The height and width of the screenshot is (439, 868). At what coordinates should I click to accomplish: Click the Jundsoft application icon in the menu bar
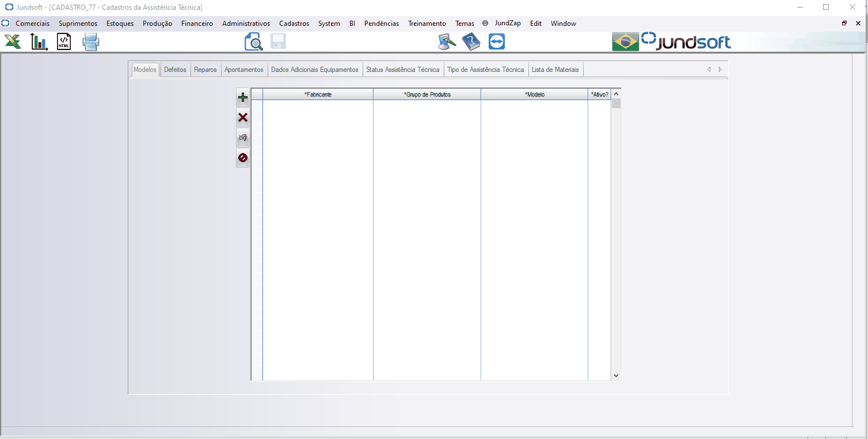(x=6, y=24)
